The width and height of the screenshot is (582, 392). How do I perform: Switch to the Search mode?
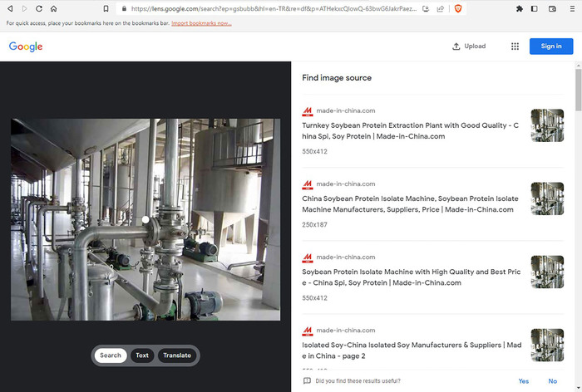tap(111, 355)
